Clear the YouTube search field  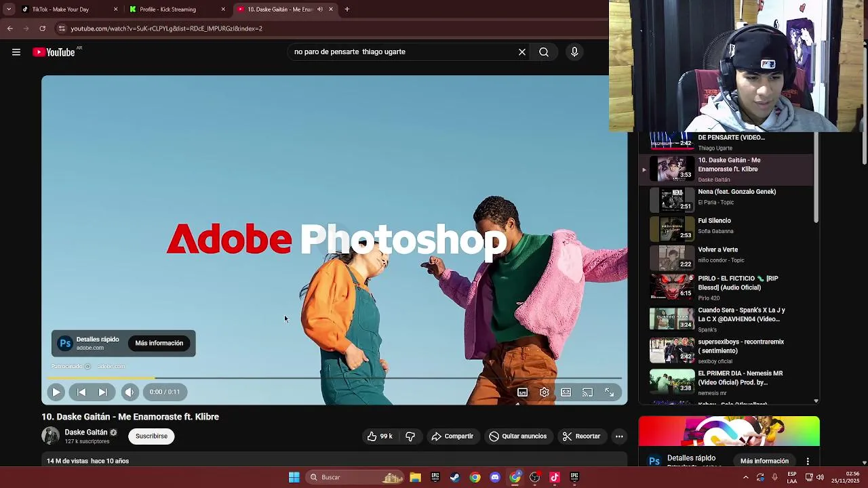pos(522,52)
